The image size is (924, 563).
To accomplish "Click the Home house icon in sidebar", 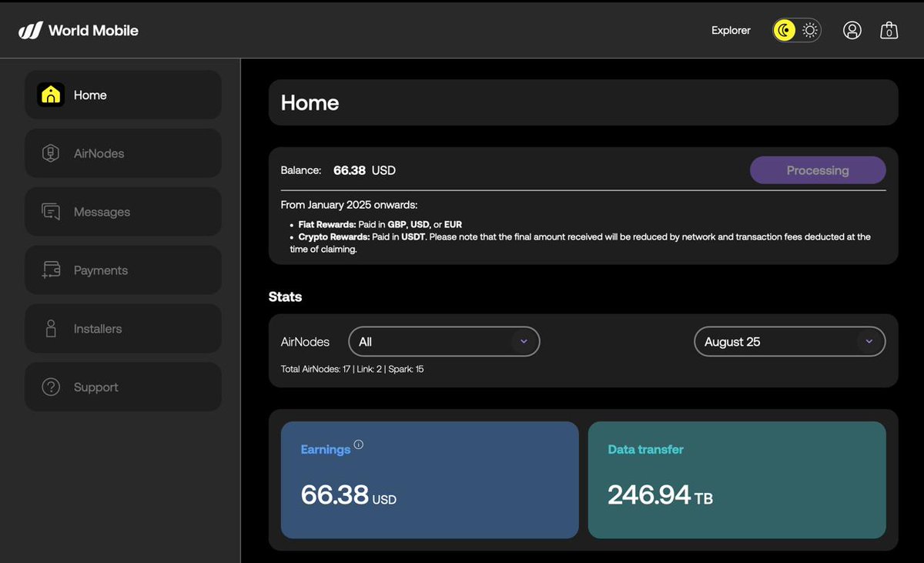I will click(x=51, y=95).
